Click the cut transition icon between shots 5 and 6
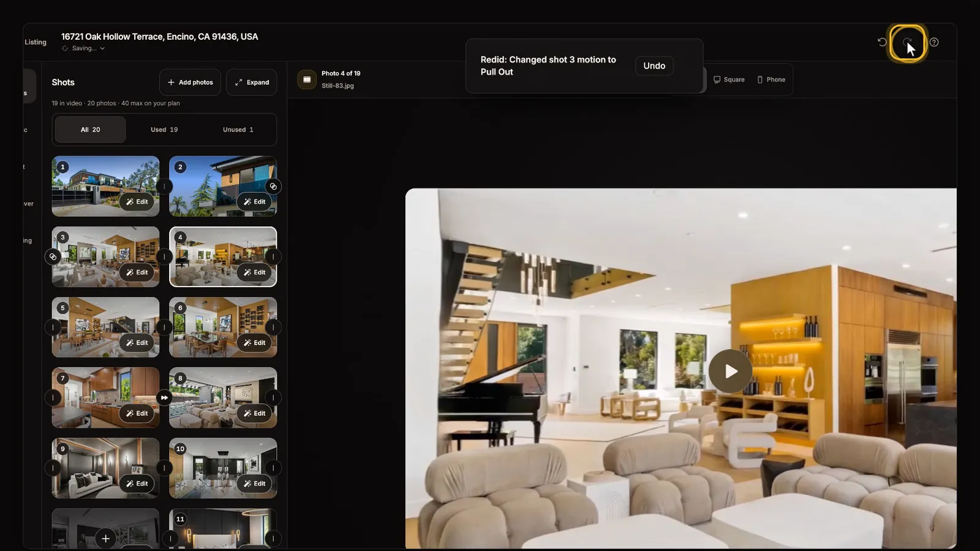This screenshot has height=551, width=980. click(164, 327)
